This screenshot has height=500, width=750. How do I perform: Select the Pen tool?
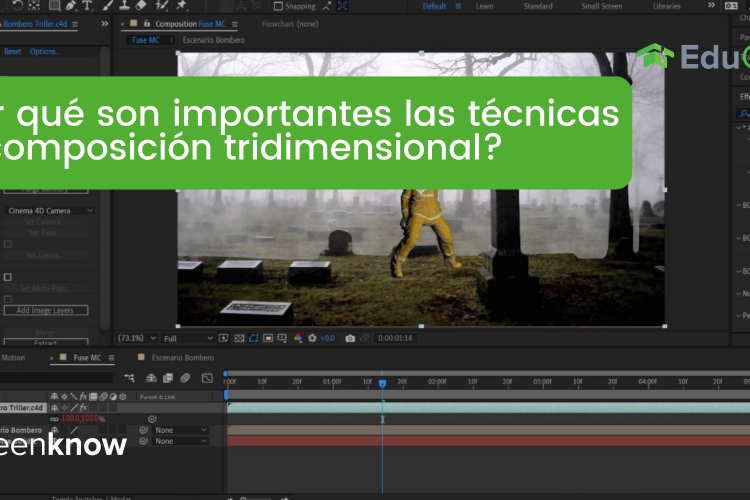click(x=71, y=5)
